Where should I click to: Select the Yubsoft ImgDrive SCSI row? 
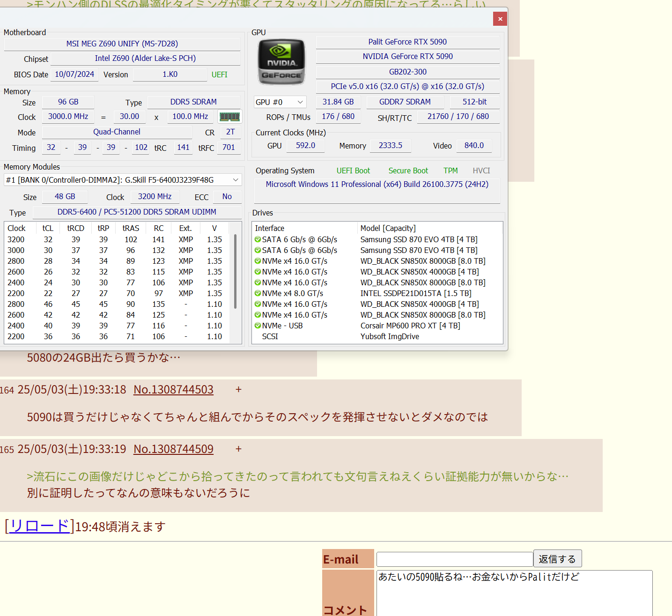click(x=377, y=336)
